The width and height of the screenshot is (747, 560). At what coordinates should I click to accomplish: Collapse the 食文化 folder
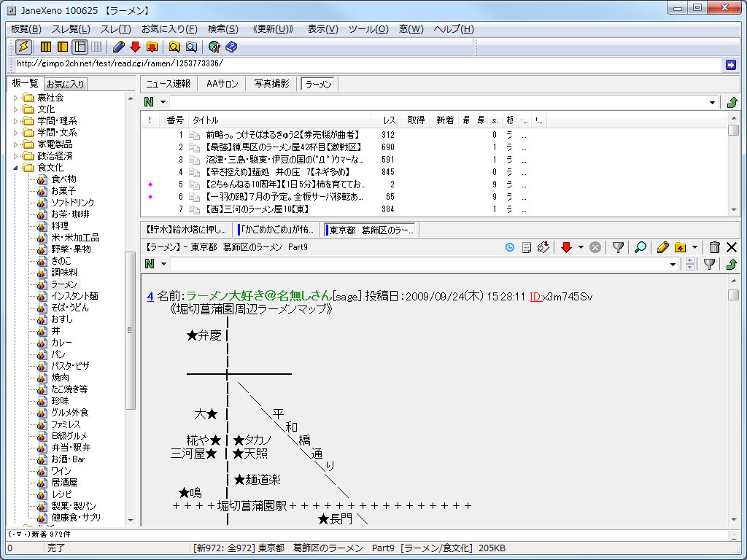point(16,168)
